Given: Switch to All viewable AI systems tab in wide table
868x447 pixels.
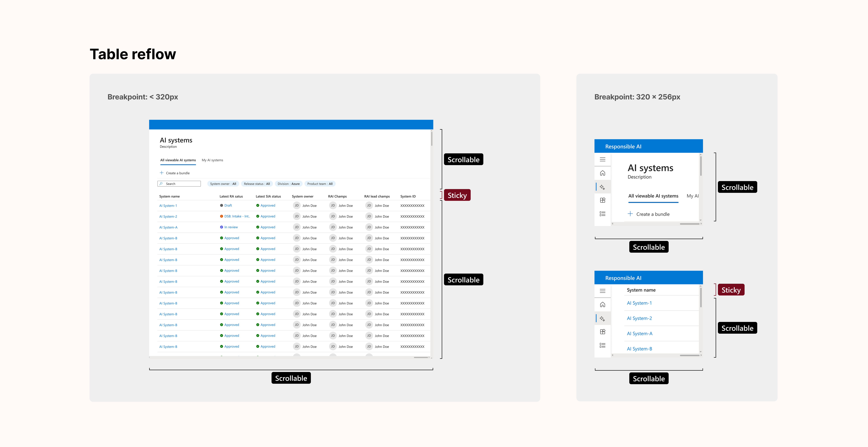Looking at the screenshot, I should point(178,160).
